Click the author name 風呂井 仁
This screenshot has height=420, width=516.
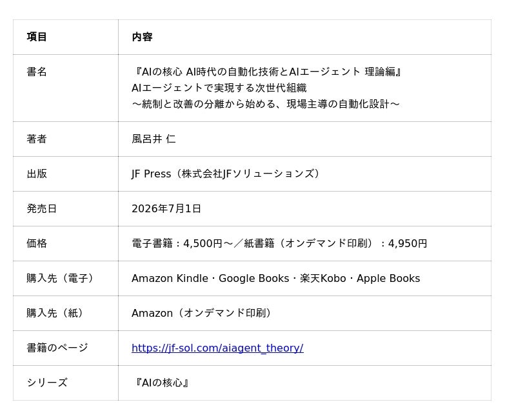tap(154, 139)
